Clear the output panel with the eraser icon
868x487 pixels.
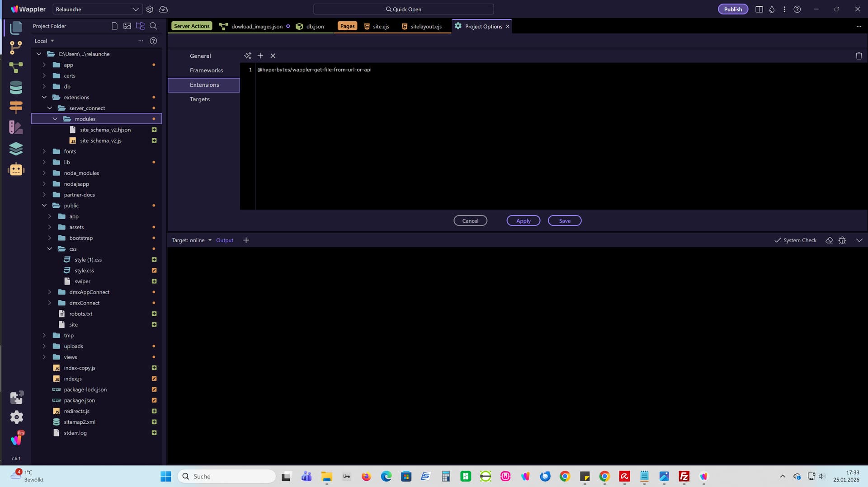pyautogui.click(x=829, y=240)
